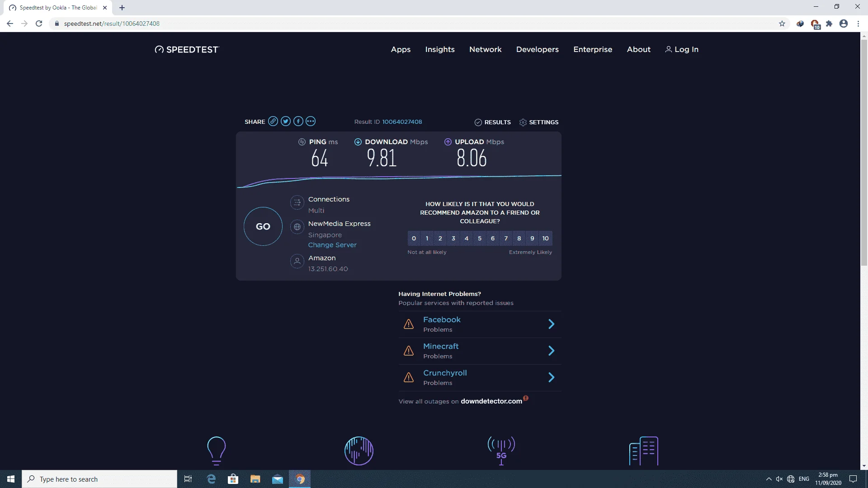Open more share options icon
Screen dimensions: 868x488
pos(311,121)
